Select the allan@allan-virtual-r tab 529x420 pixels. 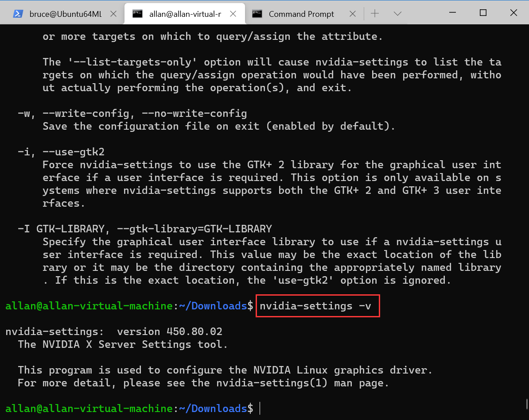(x=185, y=14)
